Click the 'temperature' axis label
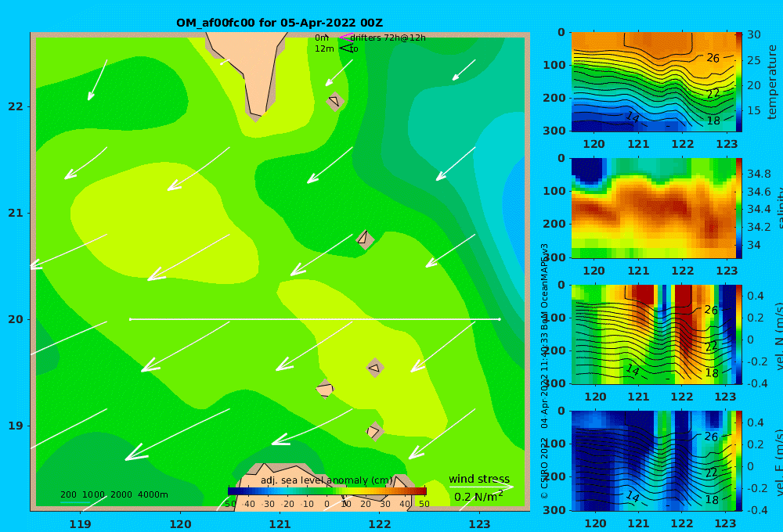 click(x=772, y=82)
